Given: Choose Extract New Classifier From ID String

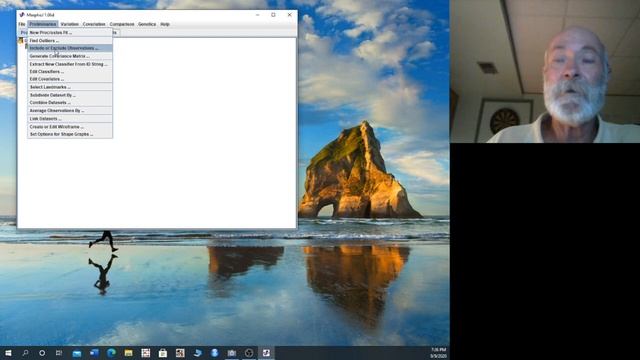Looking at the screenshot, I should 70,64.
